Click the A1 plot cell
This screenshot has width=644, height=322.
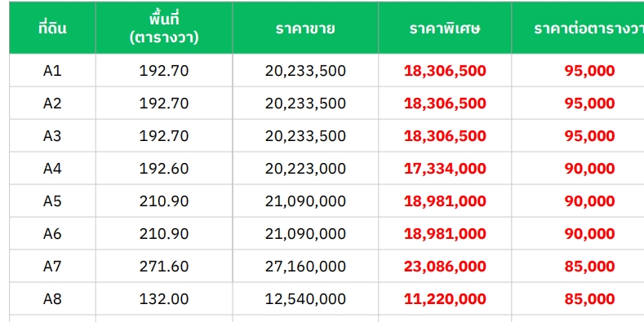pos(52,71)
